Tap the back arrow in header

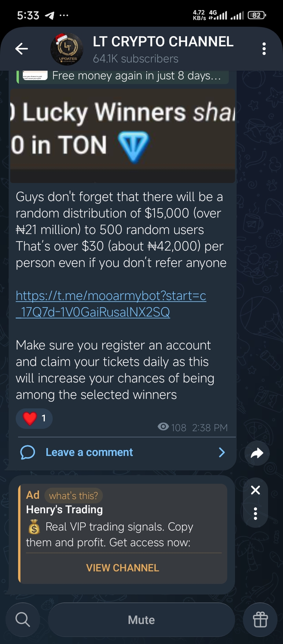pyautogui.click(x=22, y=49)
